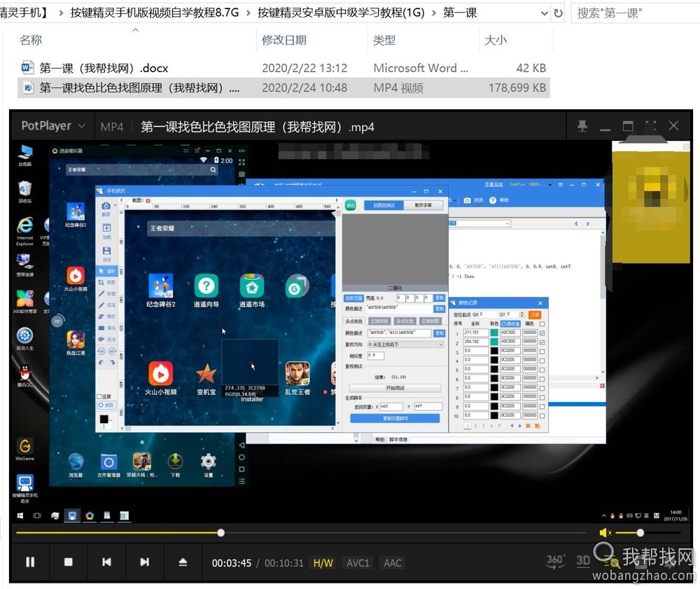The height and width of the screenshot is (589, 700).
Task: Toggle the 360 degree video mode icon
Action: tap(555, 561)
